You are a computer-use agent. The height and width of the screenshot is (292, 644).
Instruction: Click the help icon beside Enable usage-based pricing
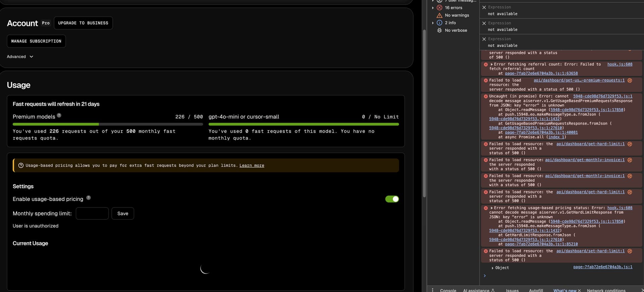[89, 198]
